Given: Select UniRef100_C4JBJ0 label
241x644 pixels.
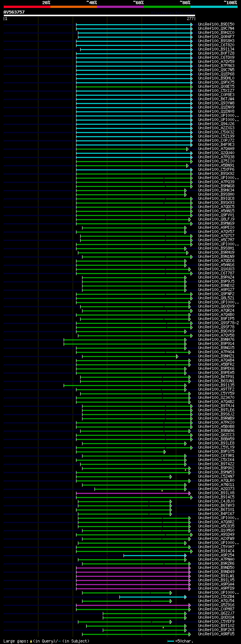Looking at the screenshot, I should tap(216, 501).
